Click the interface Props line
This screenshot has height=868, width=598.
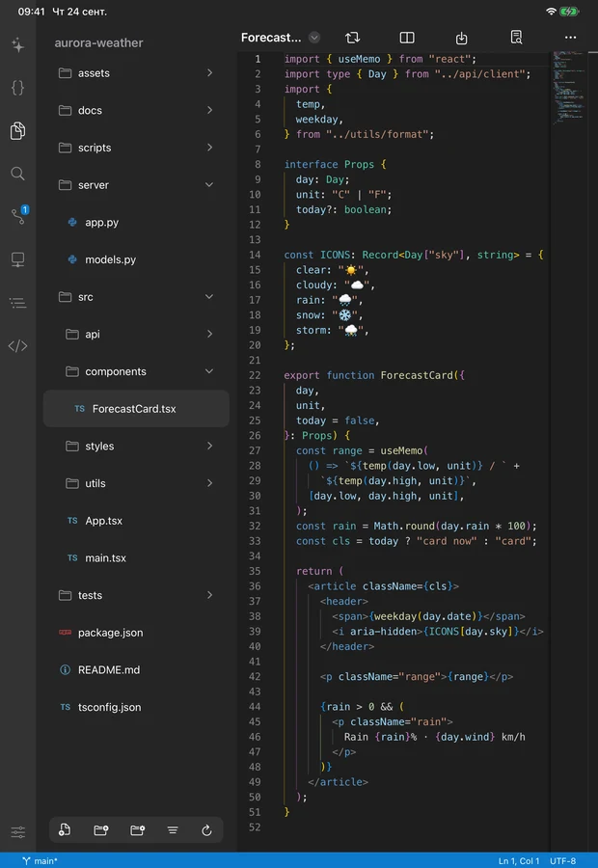click(x=335, y=164)
